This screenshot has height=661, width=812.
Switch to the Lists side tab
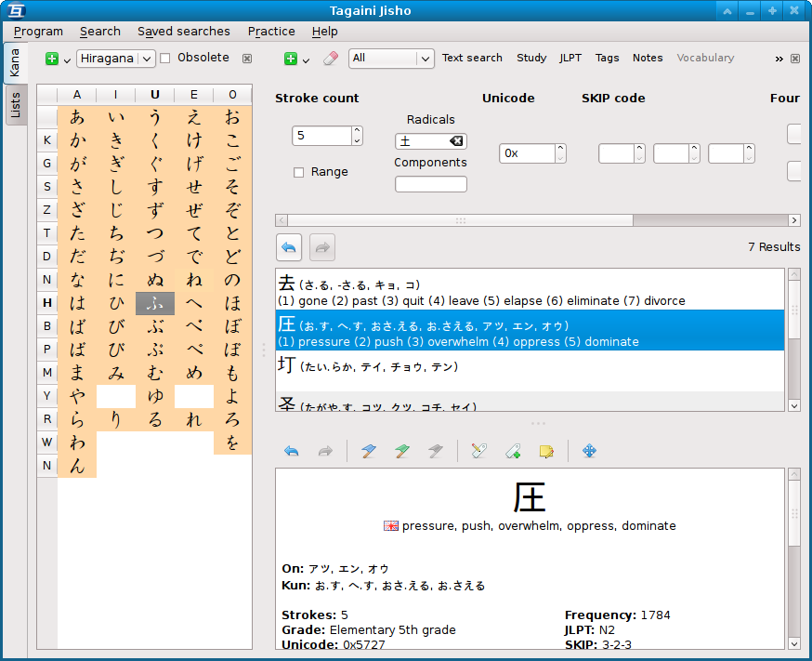point(15,105)
